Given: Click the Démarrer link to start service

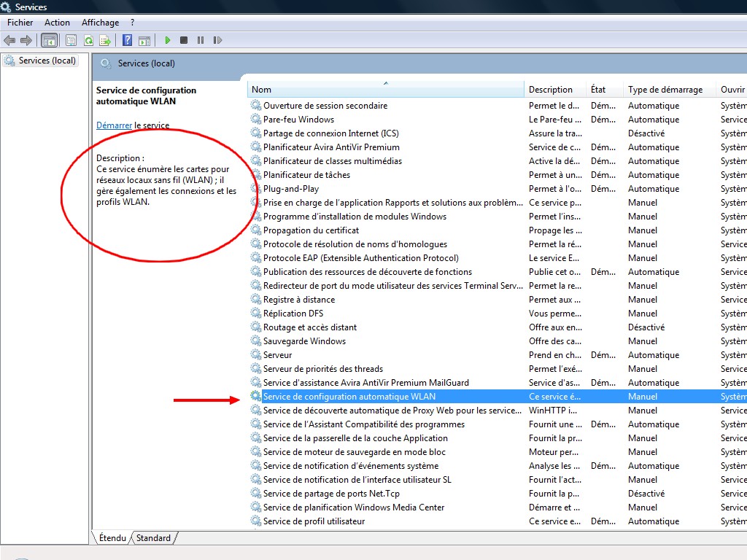Looking at the screenshot, I should (x=114, y=125).
